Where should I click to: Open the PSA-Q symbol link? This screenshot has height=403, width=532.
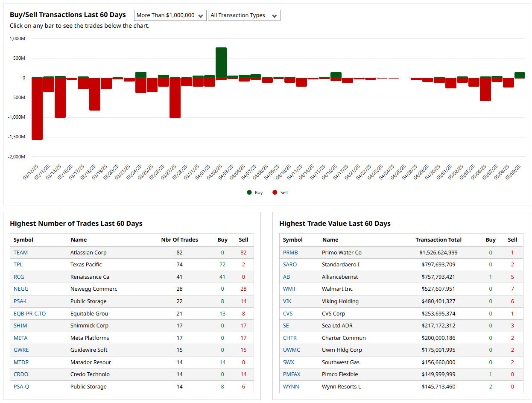(x=21, y=386)
